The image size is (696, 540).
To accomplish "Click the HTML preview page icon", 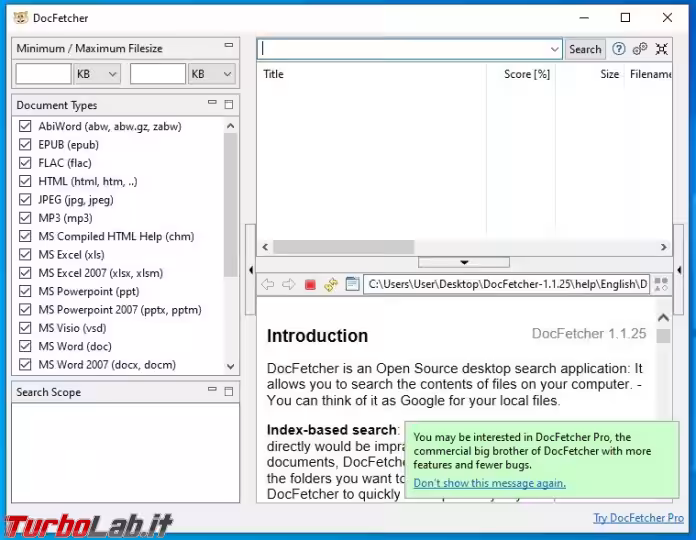I will [x=352, y=285].
